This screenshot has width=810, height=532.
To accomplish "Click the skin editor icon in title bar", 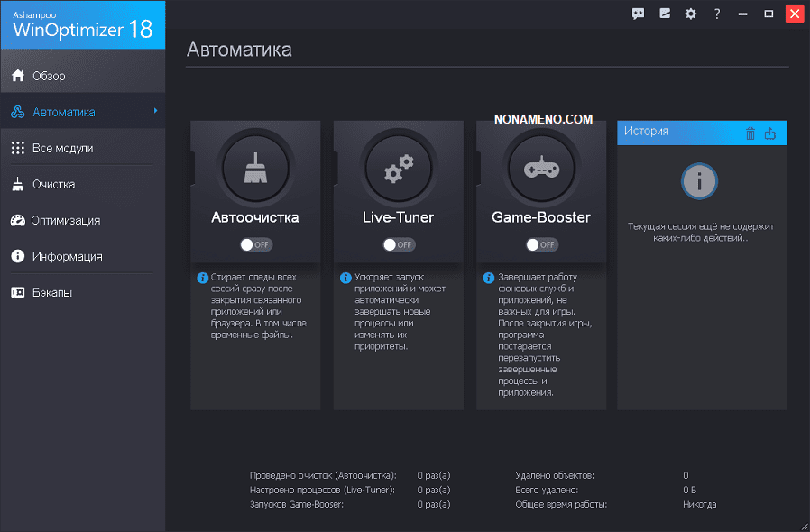I will pos(665,14).
